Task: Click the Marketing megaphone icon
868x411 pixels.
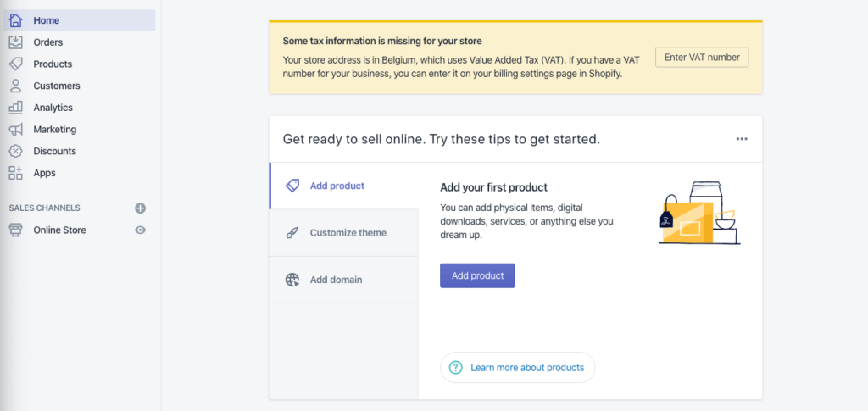Action: [15, 130]
